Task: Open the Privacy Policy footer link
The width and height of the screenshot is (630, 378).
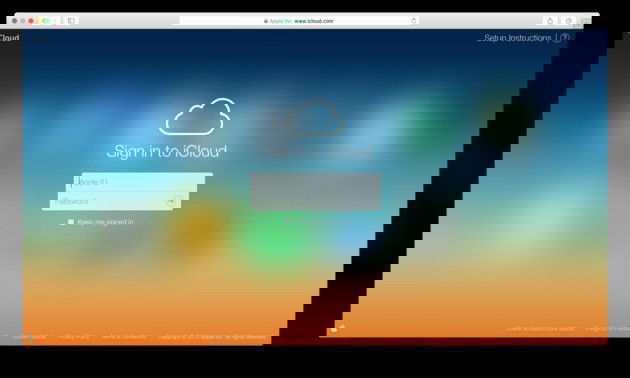Action: (x=76, y=337)
